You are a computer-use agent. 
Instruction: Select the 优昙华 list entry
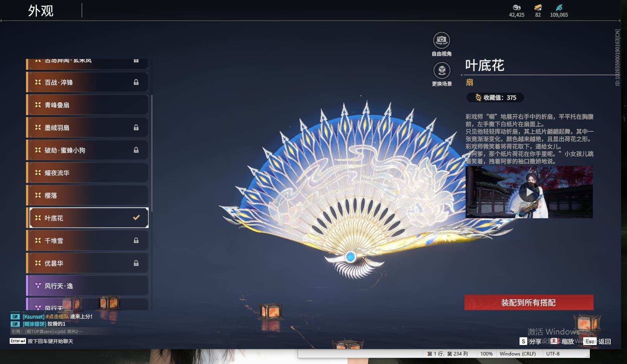87,263
